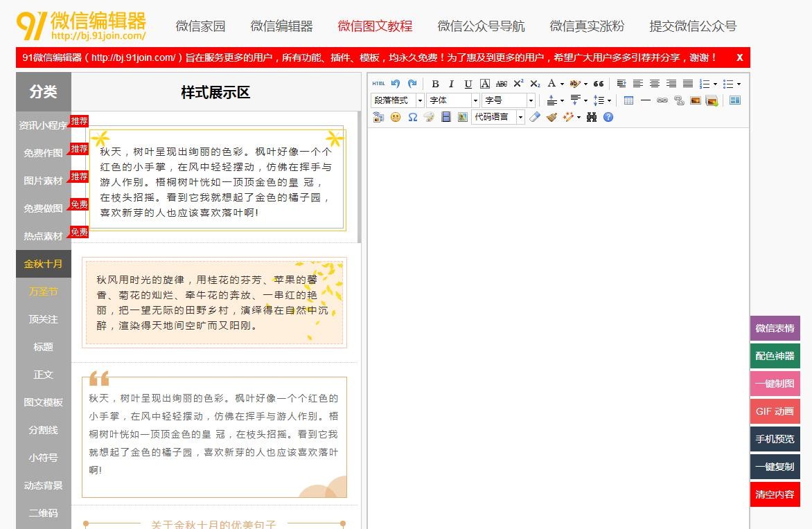Toggle underline text formatting
Image resolution: width=812 pixels, height=529 pixels.
click(468, 84)
